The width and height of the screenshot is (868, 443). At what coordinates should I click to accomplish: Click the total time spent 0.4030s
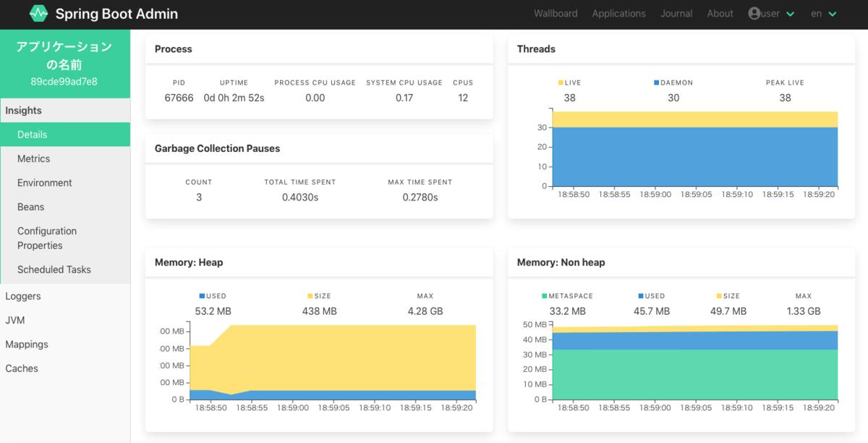click(300, 197)
